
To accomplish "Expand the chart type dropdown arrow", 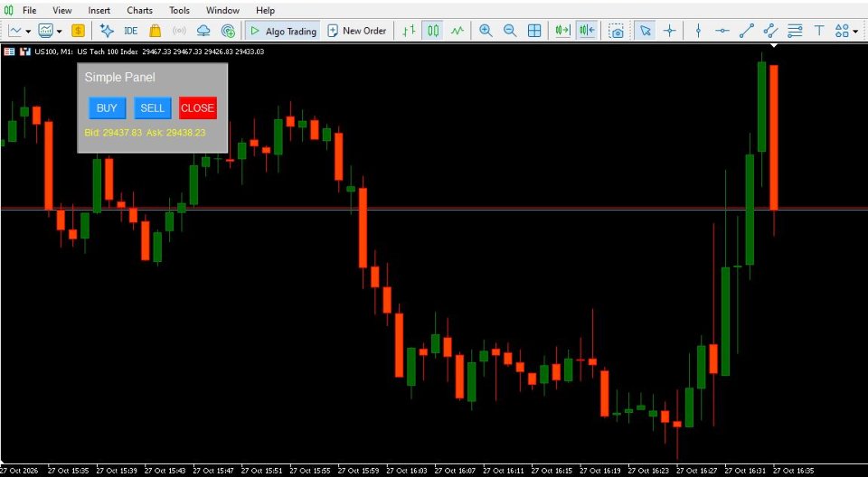I will click(x=26, y=32).
